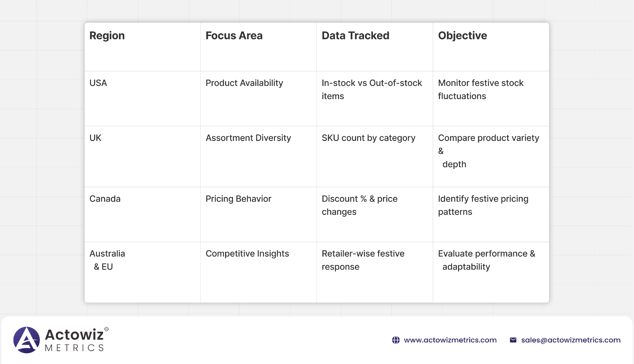Click the Actowiz Metrics logo emblem
The width and height of the screenshot is (634, 364).
(x=27, y=340)
